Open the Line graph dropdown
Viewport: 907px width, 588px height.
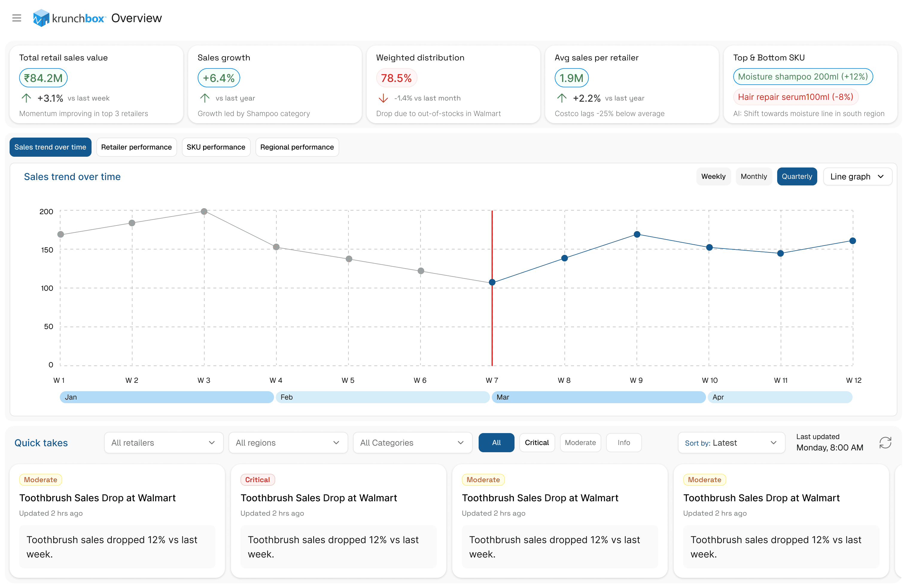point(857,176)
